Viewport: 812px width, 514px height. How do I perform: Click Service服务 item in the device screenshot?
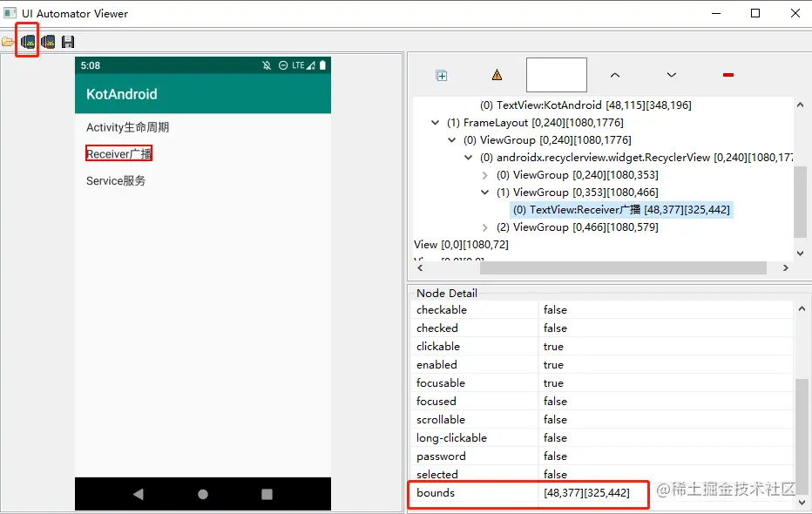point(116,180)
